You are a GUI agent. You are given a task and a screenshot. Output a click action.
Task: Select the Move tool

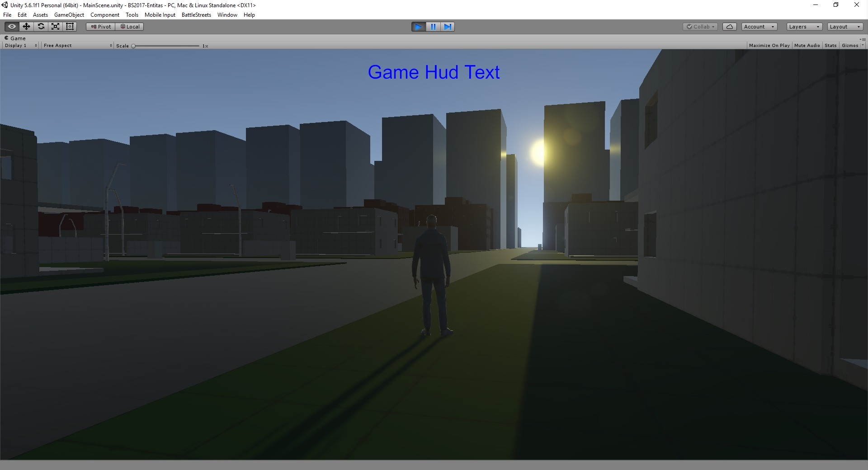tap(26, 27)
